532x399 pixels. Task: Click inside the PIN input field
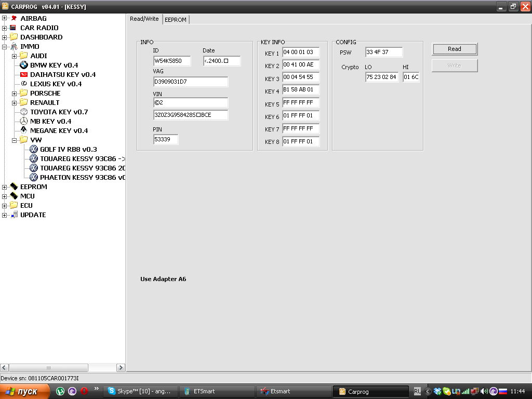[166, 139]
